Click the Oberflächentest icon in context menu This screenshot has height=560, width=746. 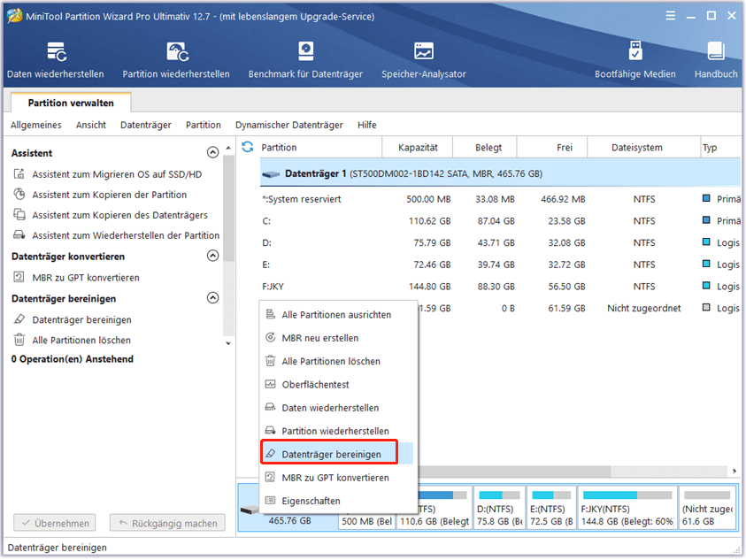click(x=270, y=384)
